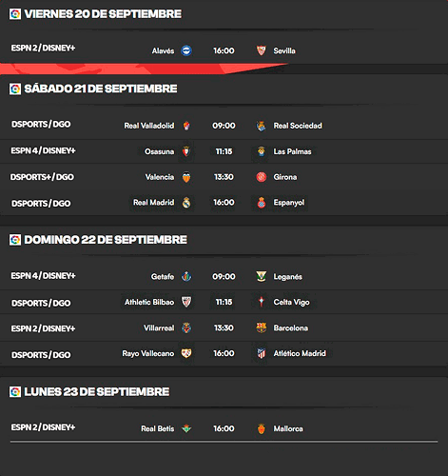Open the Domingo 22 de Septiembre header
This screenshot has width=448, height=476.
tap(106, 240)
